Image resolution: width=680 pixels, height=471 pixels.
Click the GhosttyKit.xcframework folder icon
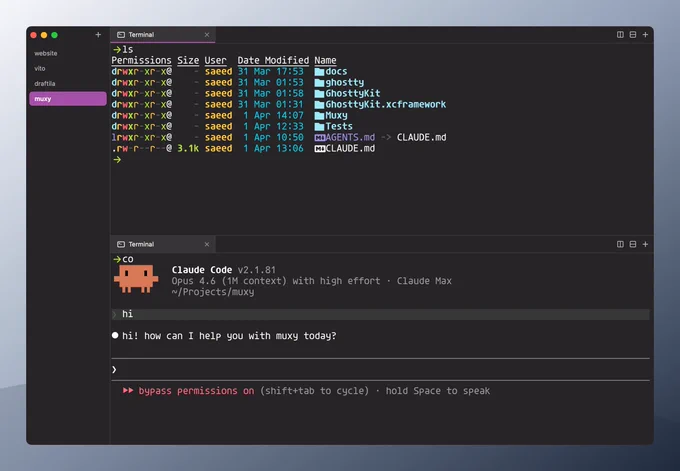click(x=319, y=105)
